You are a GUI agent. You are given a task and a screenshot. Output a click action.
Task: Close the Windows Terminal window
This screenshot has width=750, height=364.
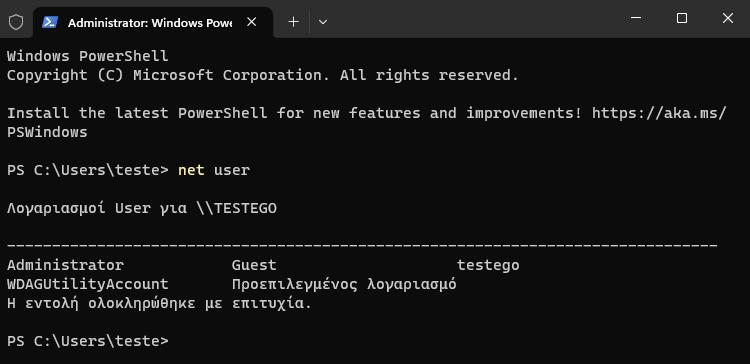point(728,18)
